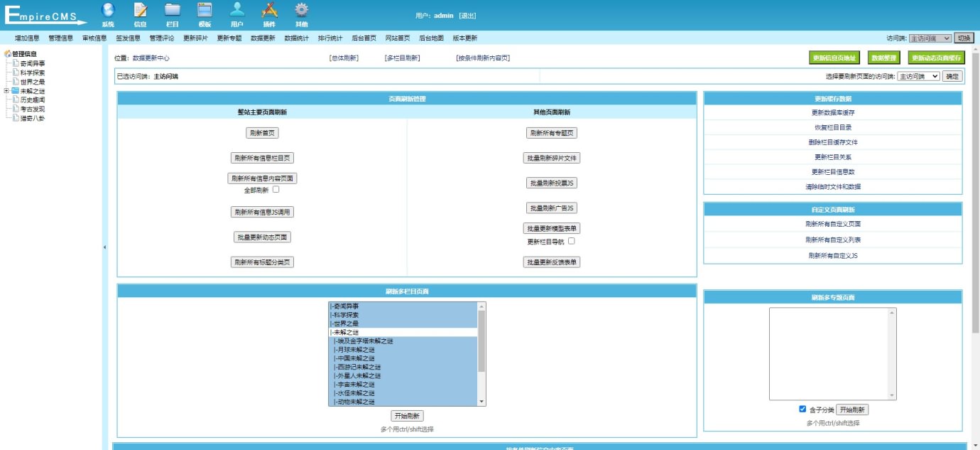Open the 更新碎片 menu item
Screen dimensions: 980x450
pos(195,38)
